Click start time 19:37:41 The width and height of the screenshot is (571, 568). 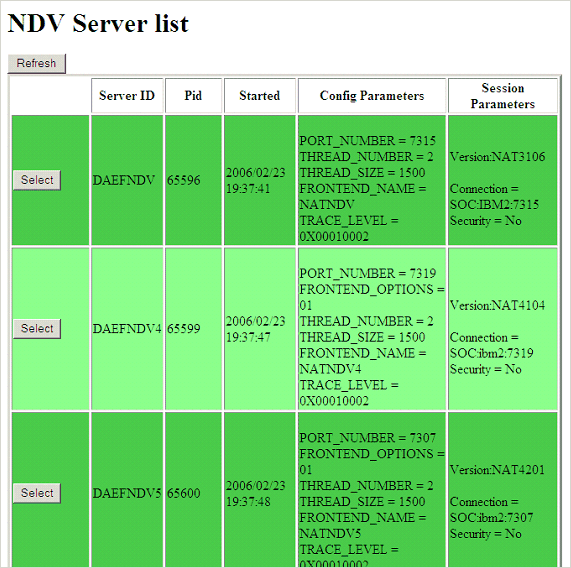tap(248, 189)
